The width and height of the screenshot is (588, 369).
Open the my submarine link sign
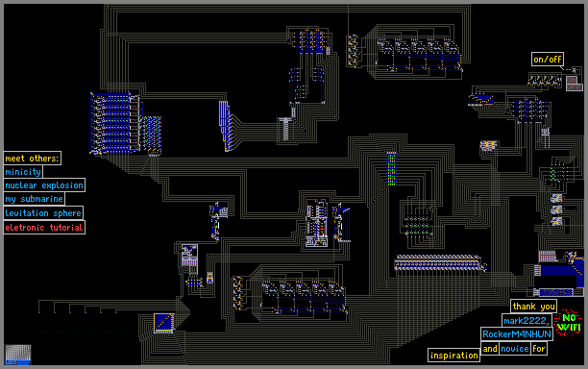tap(35, 199)
